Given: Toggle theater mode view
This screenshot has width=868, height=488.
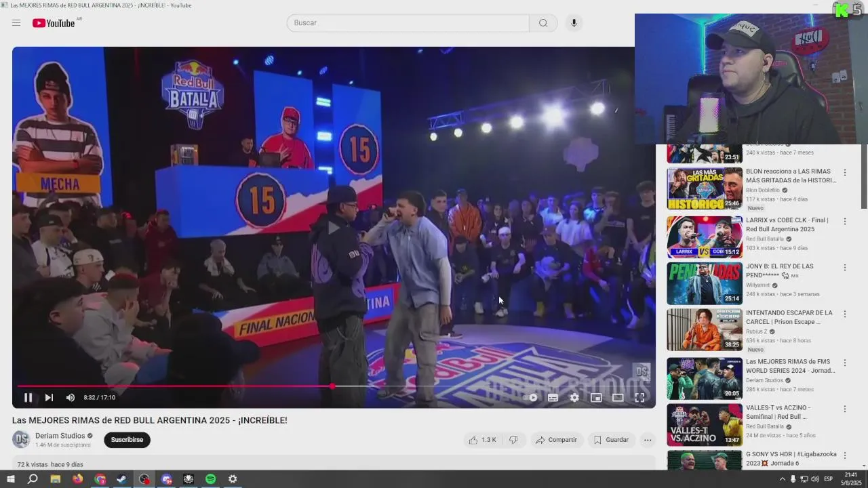Looking at the screenshot, I should tap(618, 398).
